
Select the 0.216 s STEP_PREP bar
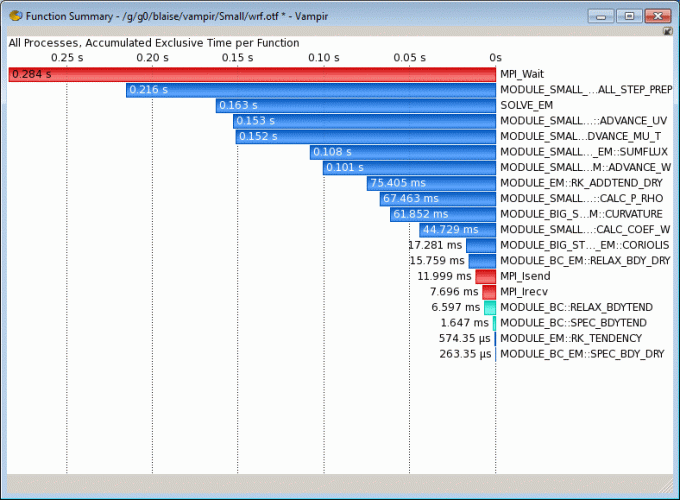(311, 90)
